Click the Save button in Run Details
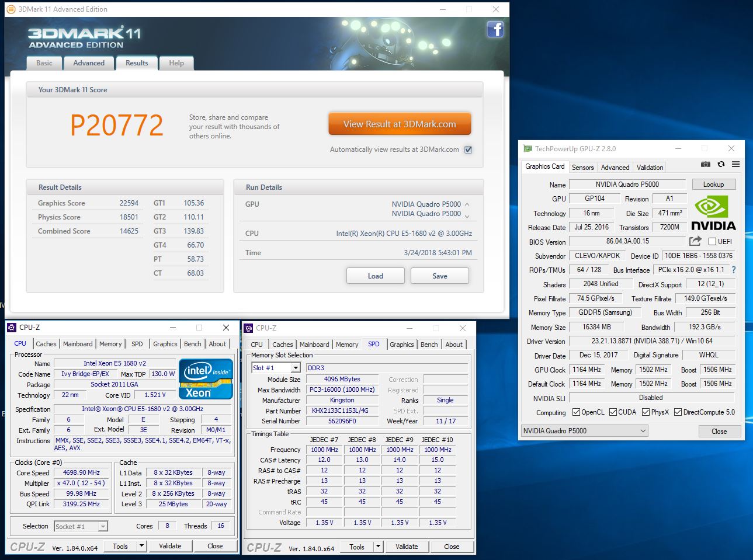 pyautogui.click(x=440, y=276)
